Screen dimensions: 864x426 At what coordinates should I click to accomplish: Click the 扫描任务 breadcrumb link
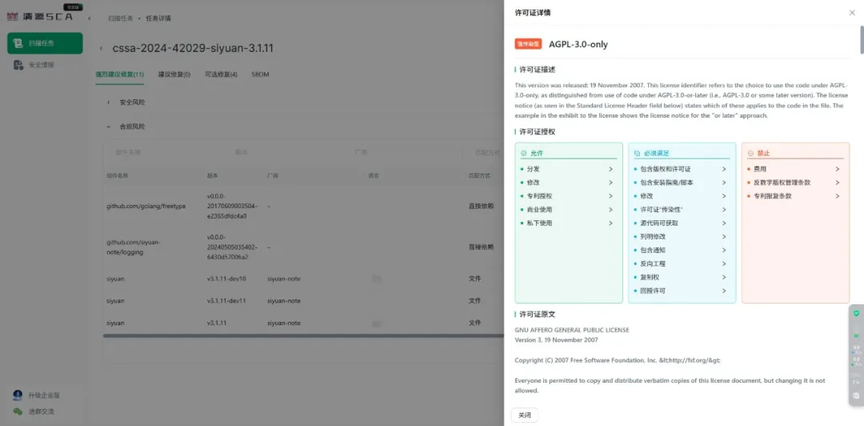(x=120, y=18)
